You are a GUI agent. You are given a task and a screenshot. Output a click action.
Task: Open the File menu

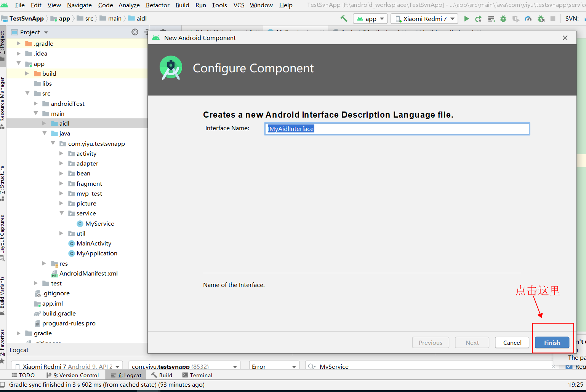(x=20, y=5)
